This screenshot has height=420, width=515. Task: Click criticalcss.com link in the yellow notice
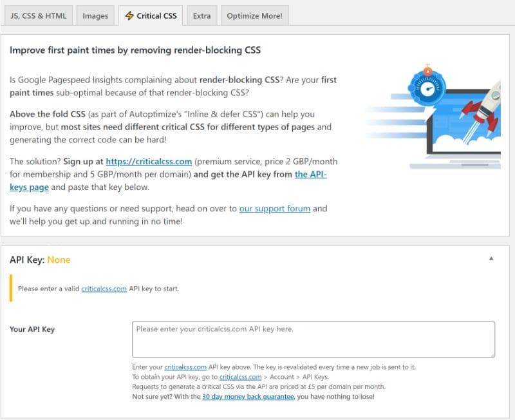coord(104,289)
